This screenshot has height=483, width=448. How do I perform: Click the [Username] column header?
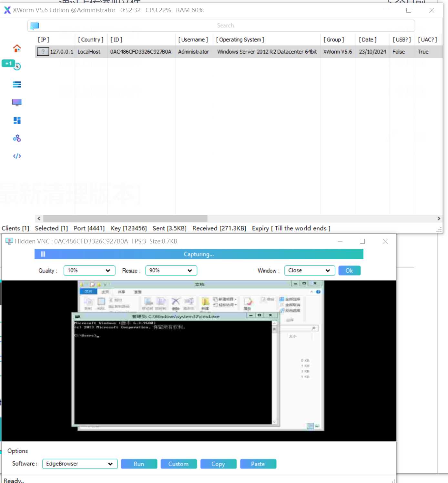193,40
